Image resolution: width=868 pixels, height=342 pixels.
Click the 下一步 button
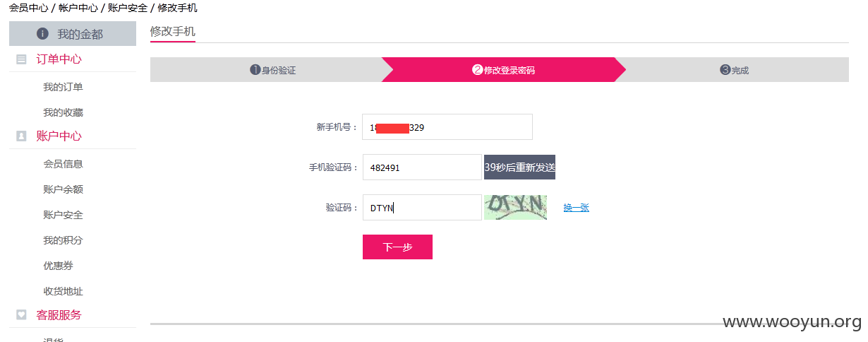(x=397, y=247)
